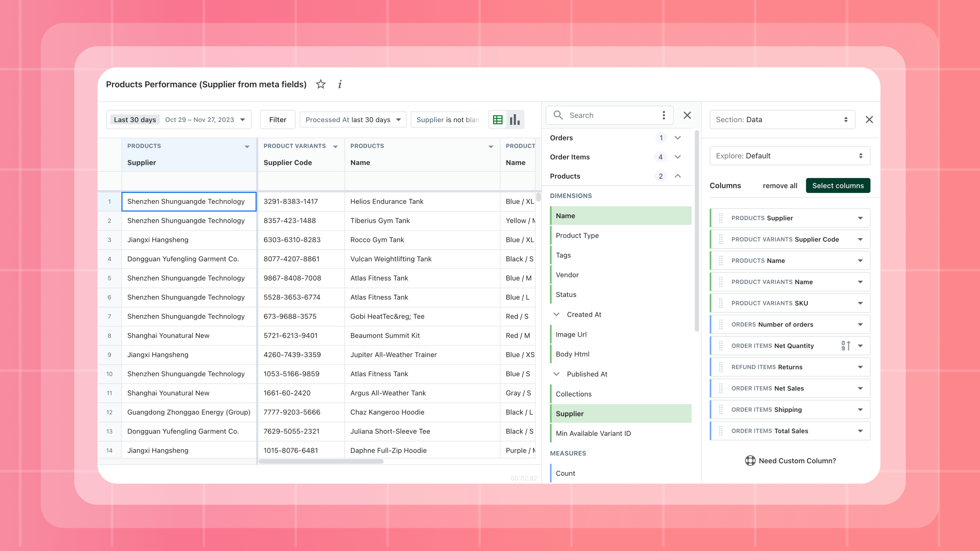The image size is (980, 551).
Task: Open the Section: Data selector
Action: click(x=782, y=119)
